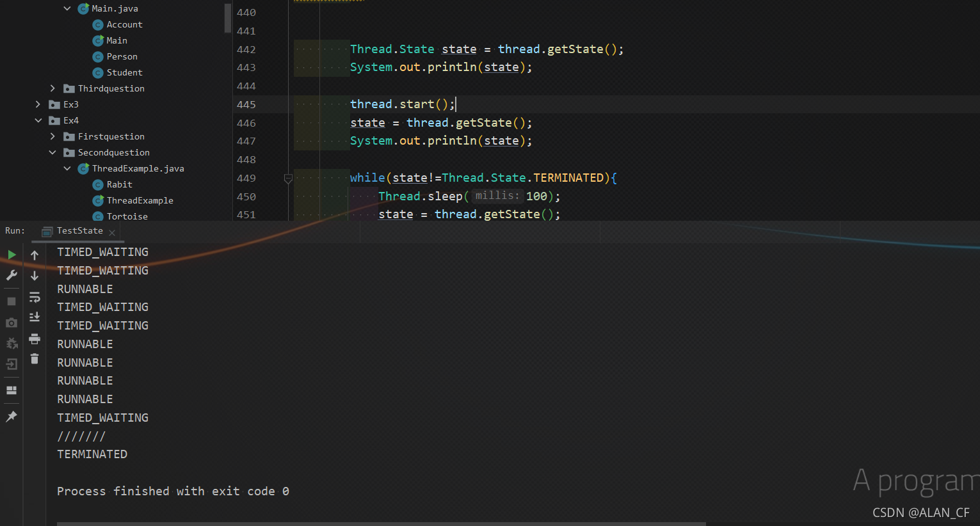This screenshot has height=526, width=980.
Task: Click the TERMINATED console output line
Action: [x=92, y=454]
